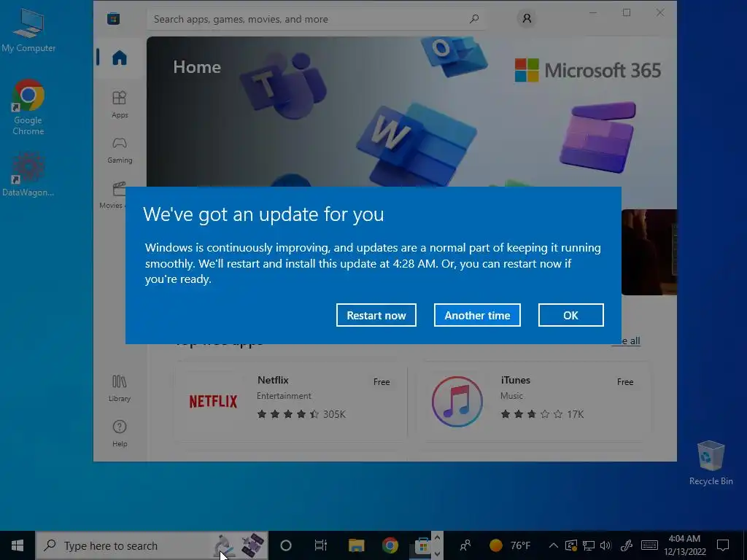
Task: Select Microsoft Store taskbar icon
Action: pyautogui.click(x=422, y=545)
